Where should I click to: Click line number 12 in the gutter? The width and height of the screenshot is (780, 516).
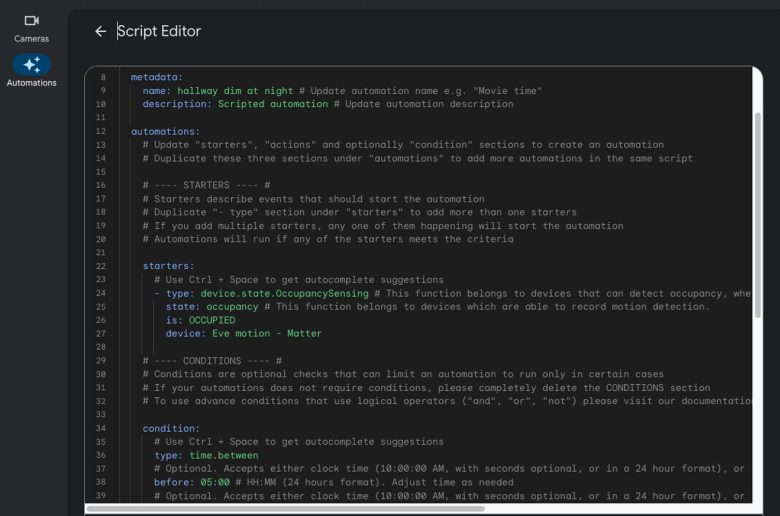(x=101, y=131)
